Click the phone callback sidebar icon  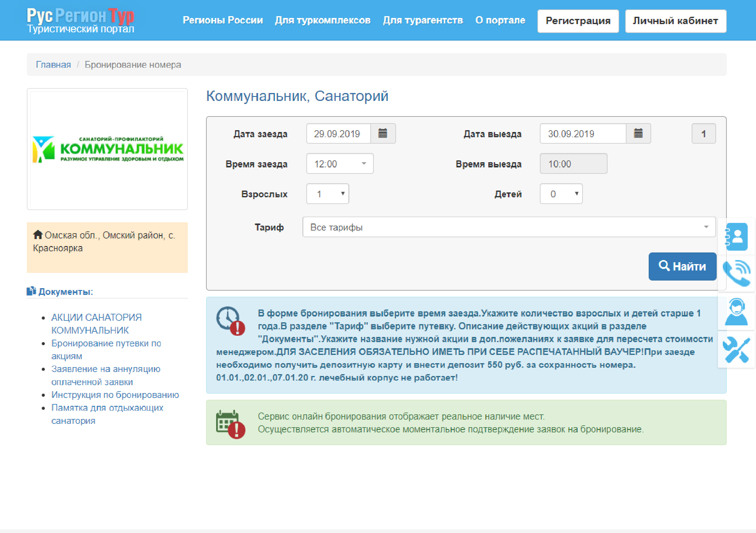[x=736, y=273]
